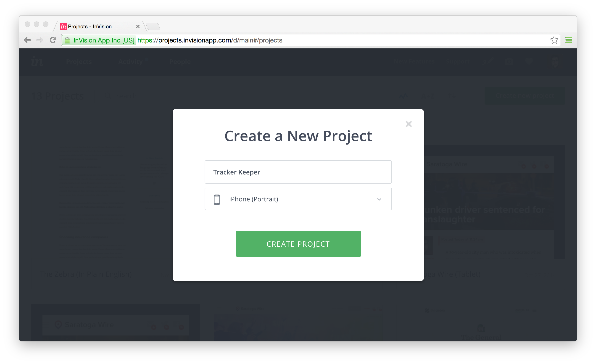Click the Tracker Keeper project name field

point(298,172)
